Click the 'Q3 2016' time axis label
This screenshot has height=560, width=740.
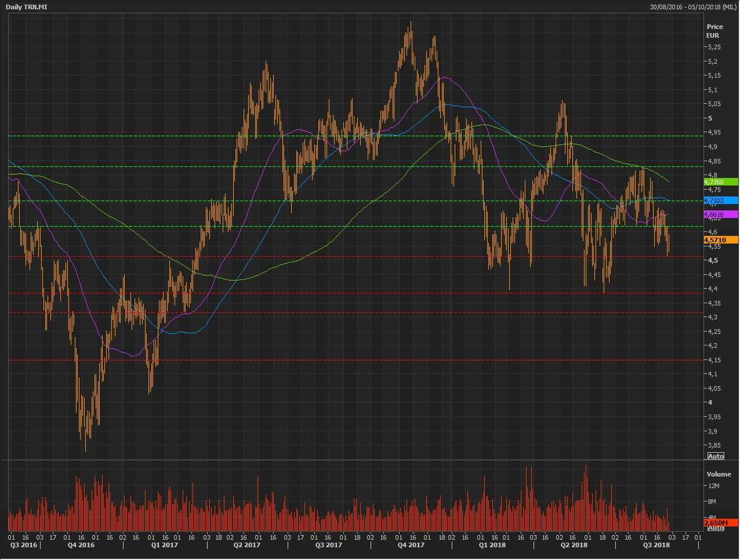click(x=23, y=545)
